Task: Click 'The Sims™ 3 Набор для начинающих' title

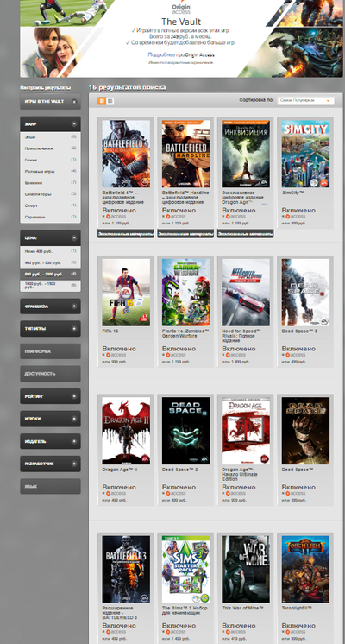Action: [x=185, y=610]
